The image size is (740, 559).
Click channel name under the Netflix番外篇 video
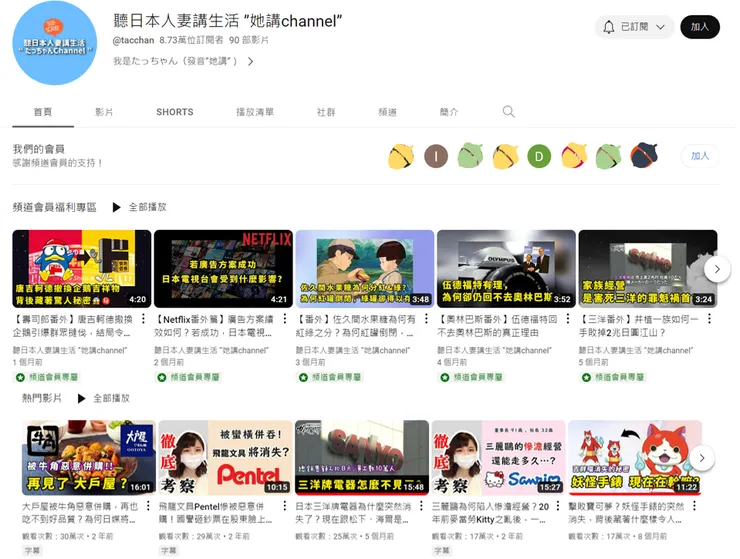pyautogui.click(x=211, y=350)
